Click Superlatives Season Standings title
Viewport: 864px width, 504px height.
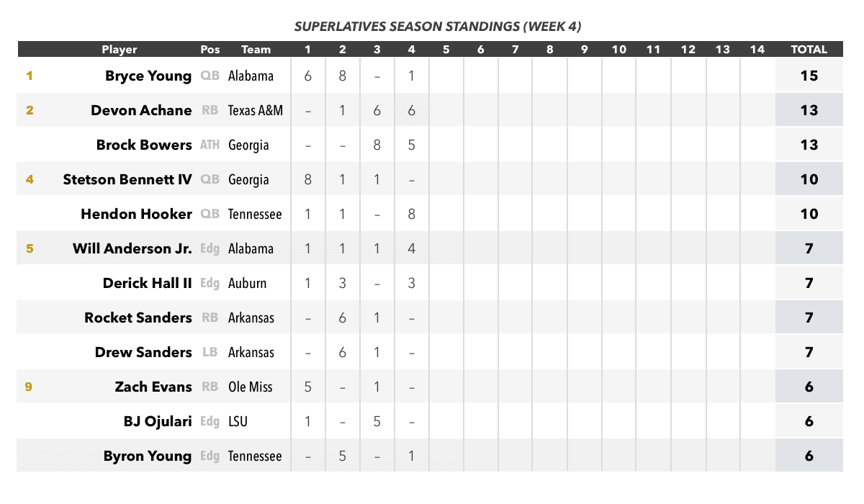[x=438, y=27]
